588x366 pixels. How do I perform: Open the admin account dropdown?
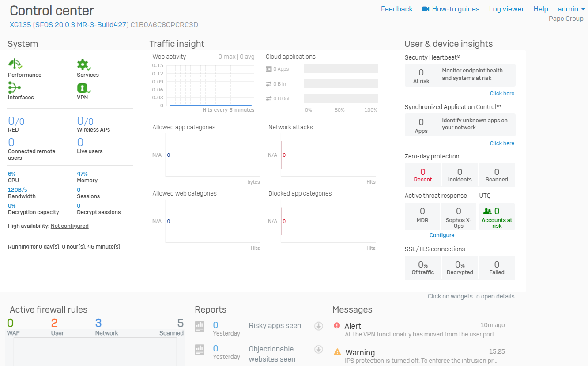[570, 9]
